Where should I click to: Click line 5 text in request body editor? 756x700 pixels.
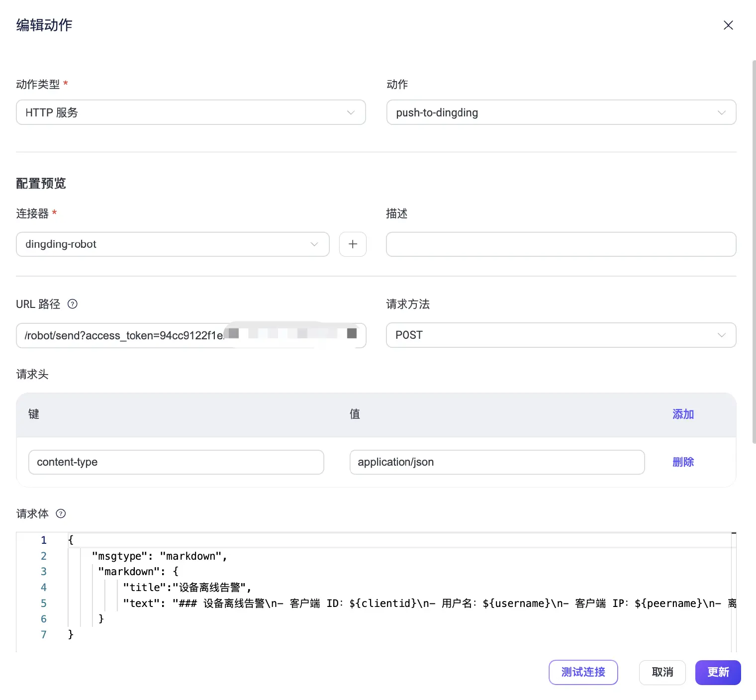[398, 603]
